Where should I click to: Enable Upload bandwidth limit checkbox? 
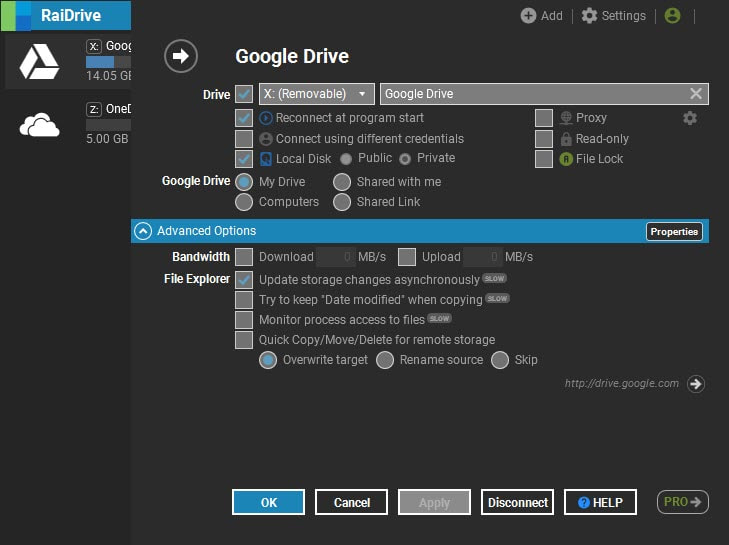[x=407, y=257]
